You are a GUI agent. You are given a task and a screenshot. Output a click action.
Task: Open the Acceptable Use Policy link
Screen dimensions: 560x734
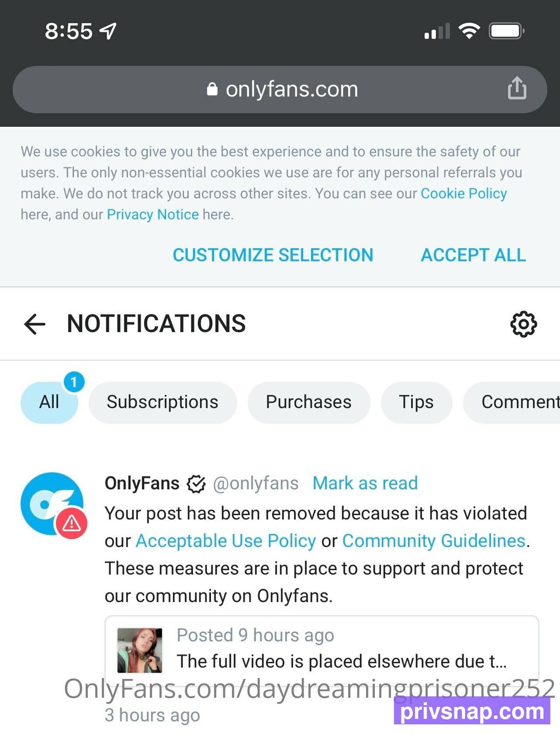pos(226,541)
